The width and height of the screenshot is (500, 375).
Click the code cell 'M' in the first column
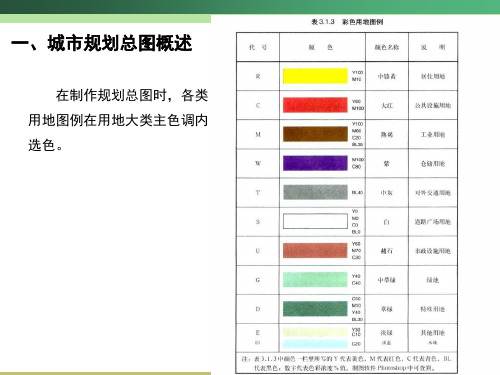click(258, 134)
